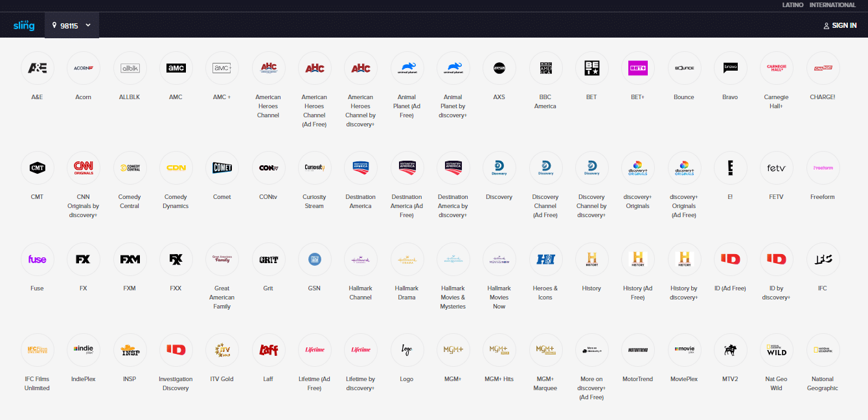Select the History (Ad Free) logo
Screen dimensions: 868x420
[x=638, y=259]
